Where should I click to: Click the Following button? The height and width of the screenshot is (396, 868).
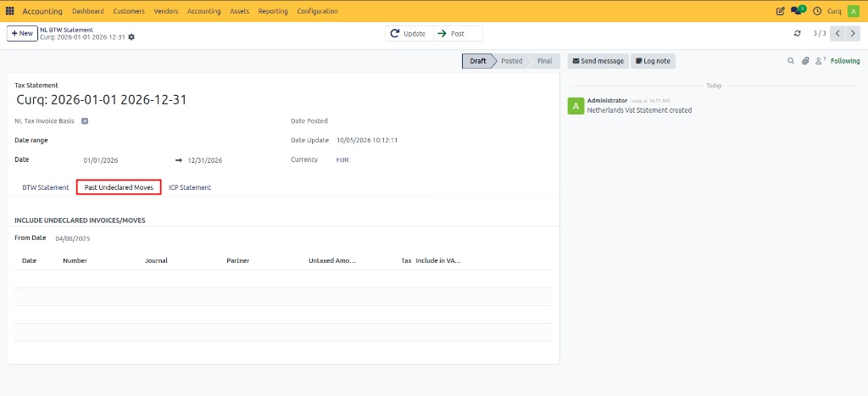pyautogui.click(x=845, y=61)
